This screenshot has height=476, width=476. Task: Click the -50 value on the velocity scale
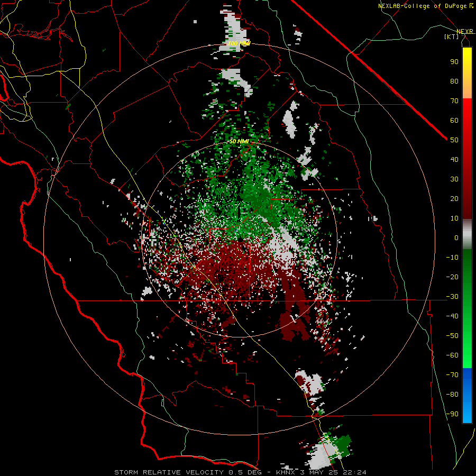pos(452,336)
